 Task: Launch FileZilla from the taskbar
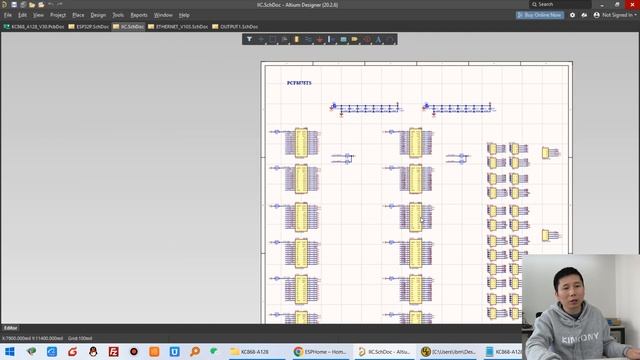tap(113, 351)
